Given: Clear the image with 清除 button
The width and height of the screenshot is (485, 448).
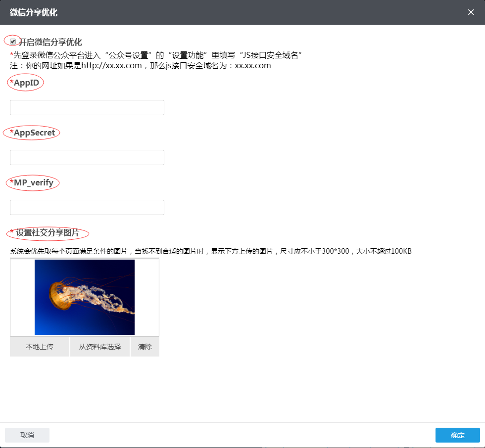Looking at the screenshot, I should tap(145, 347).
